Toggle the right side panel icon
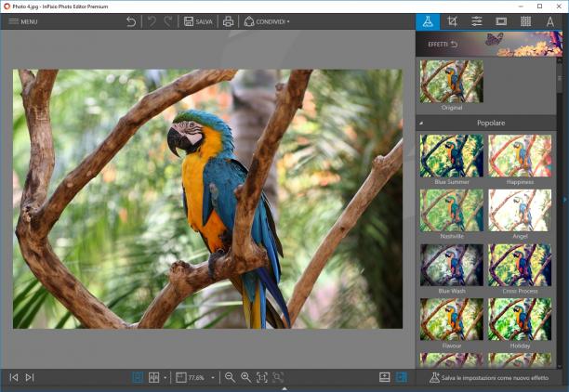The width and height of the screenshot is (569, 392). [x=402, y=377]
